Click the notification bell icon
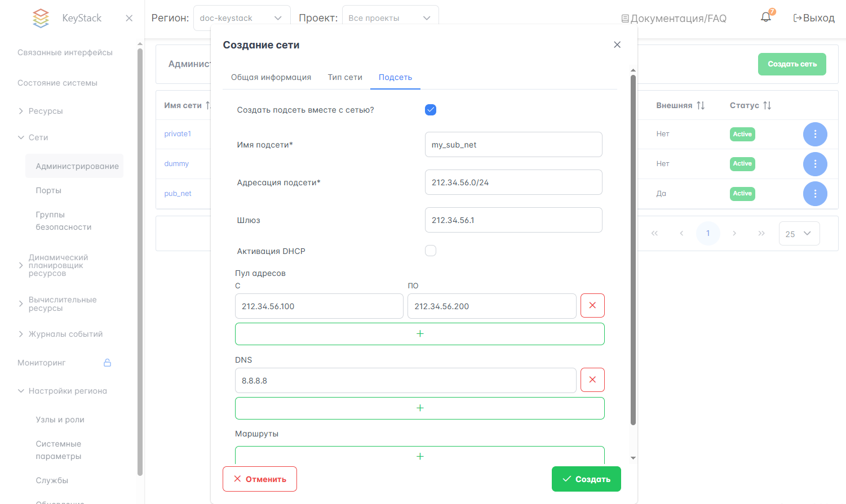 click(765, 17)
